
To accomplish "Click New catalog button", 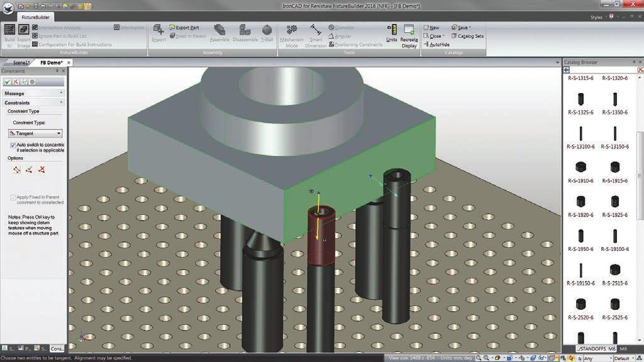I will point(431,28).
